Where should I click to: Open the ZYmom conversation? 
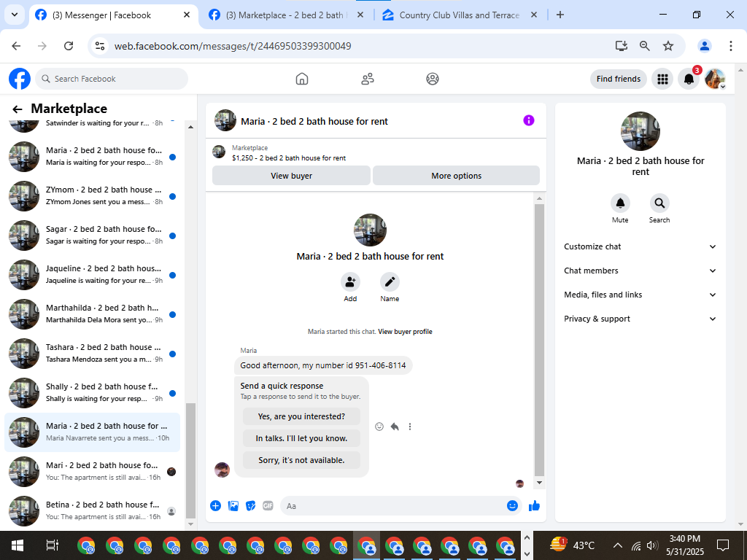92,195
